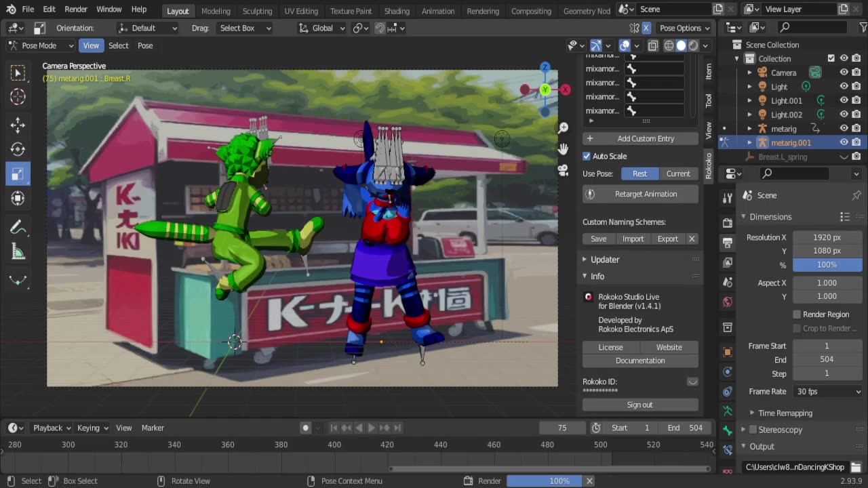Image resolution: width=868 pixels, height=488 pixels.
Task: Open the Output properties tab icon
Action: click(728, 242)
